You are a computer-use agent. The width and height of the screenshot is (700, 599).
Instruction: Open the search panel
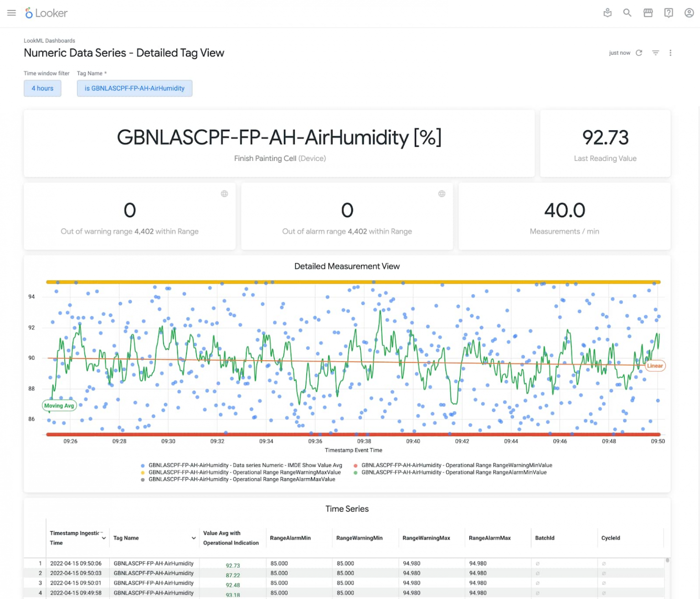[628, 13]
